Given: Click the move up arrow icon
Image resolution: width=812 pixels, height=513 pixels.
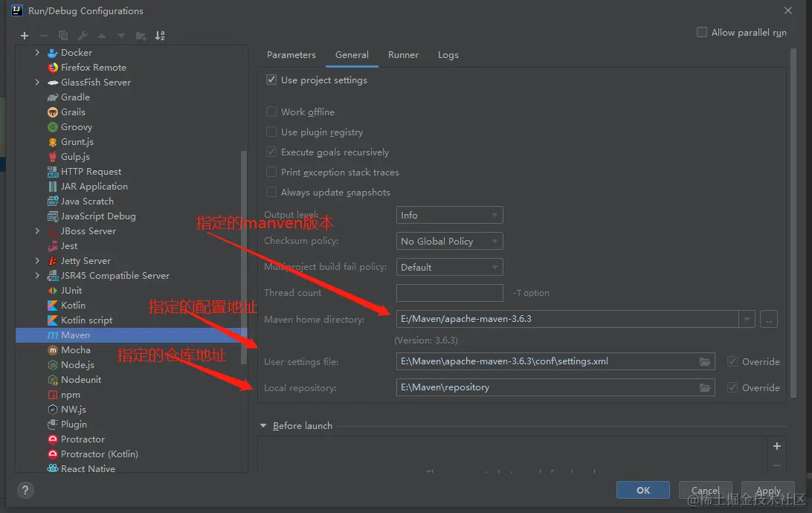Looking at the screenshot, I should [102, 36].
